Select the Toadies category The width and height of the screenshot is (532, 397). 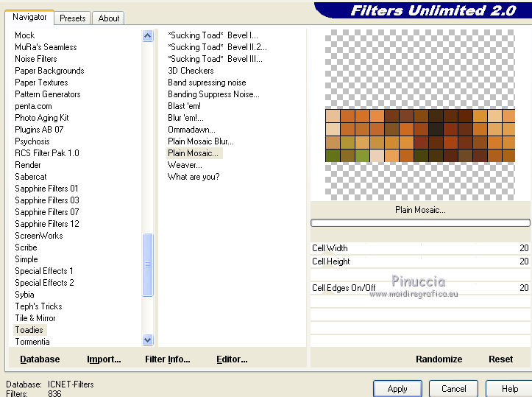pyautogui.click(x=29, y=330)
